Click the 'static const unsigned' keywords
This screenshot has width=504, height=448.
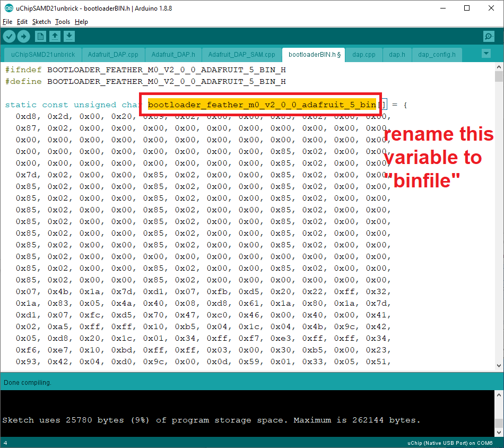60,105
